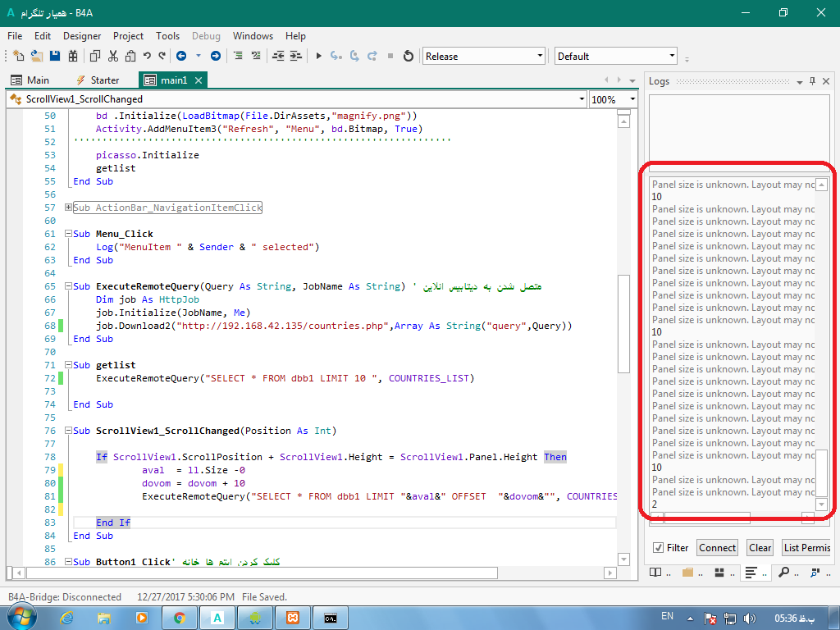Click the Save file icon in toolbar
The image size is (840, 630).
pyautogui.click(x=55, y=56)
